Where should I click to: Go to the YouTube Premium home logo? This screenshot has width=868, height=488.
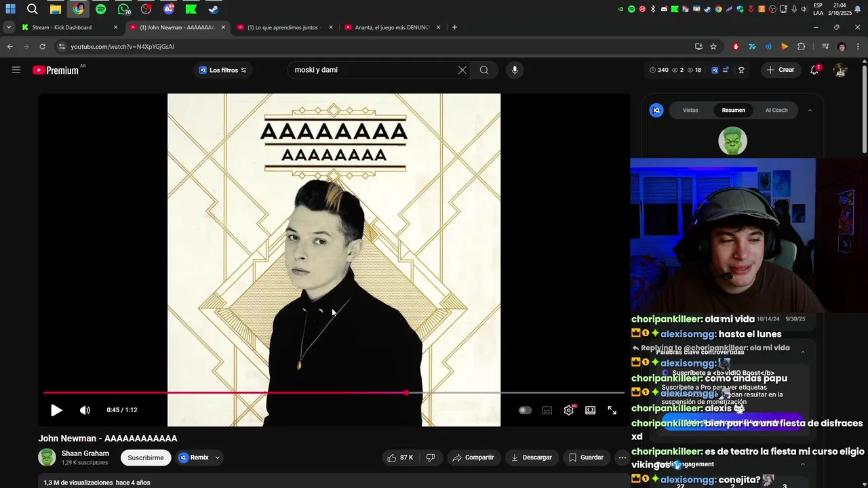pyautogui.click(x=56, y=70)
